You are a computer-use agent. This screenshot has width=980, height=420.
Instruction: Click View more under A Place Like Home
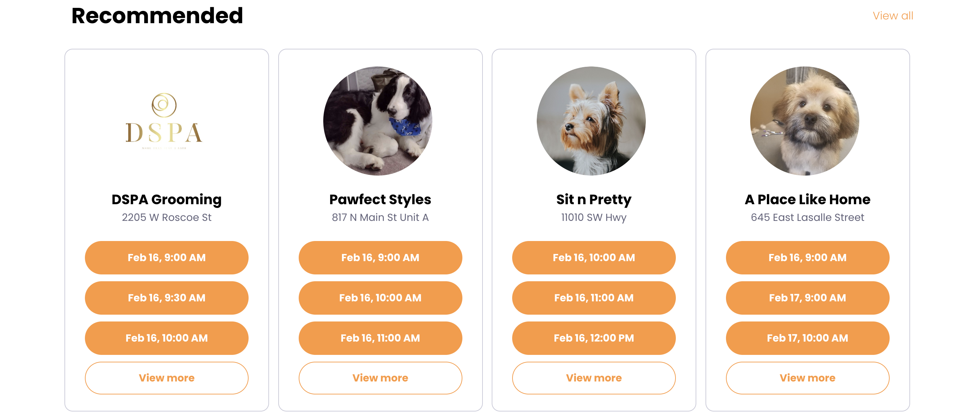pos(807,378)
